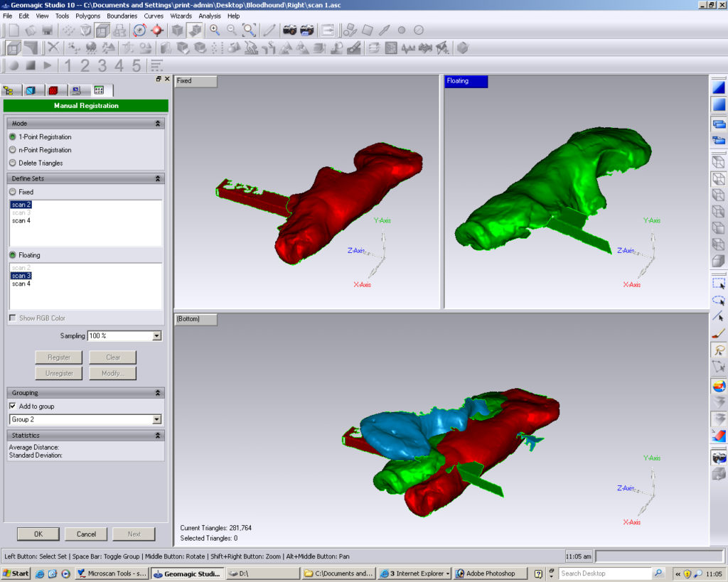
Task: Click the OK button
Action: pyautogui.click(x=38, y=534)
